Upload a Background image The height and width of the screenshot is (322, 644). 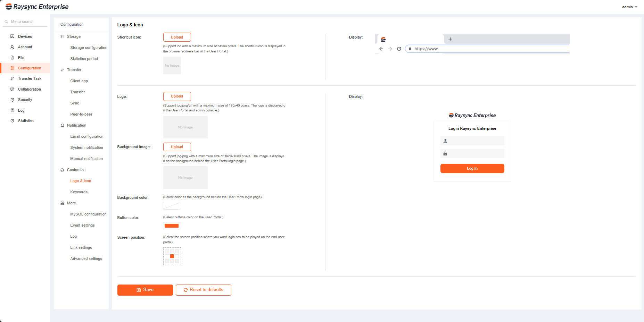[x=177, y=147]
